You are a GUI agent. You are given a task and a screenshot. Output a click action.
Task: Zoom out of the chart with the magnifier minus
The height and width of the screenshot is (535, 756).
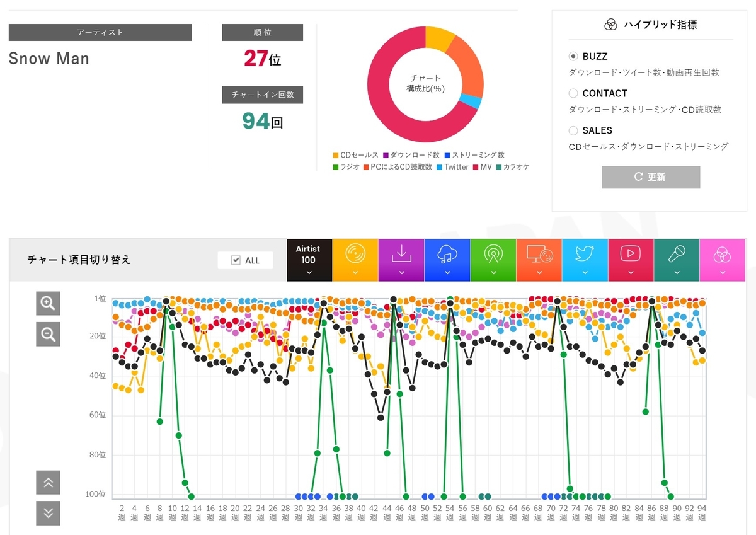[x=48, y=334]
